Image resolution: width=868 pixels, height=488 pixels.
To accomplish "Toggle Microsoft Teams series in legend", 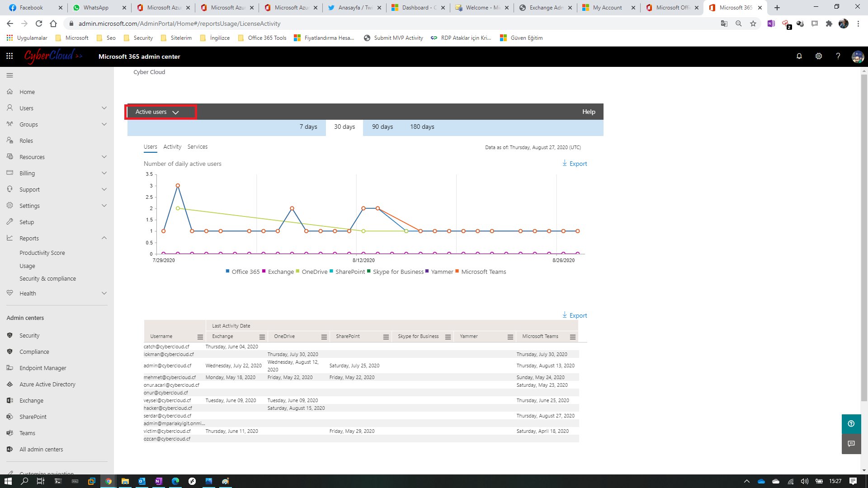I will point(481,272).
